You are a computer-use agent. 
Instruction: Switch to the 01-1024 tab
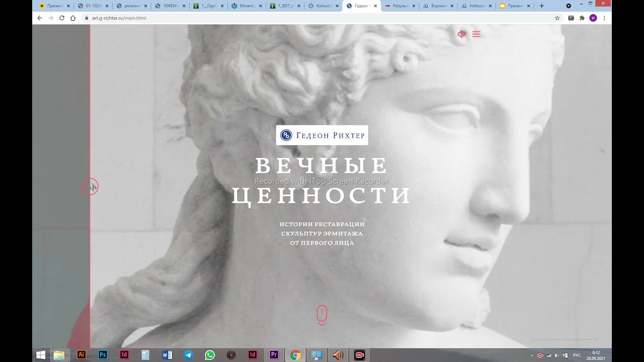point(93,6)
